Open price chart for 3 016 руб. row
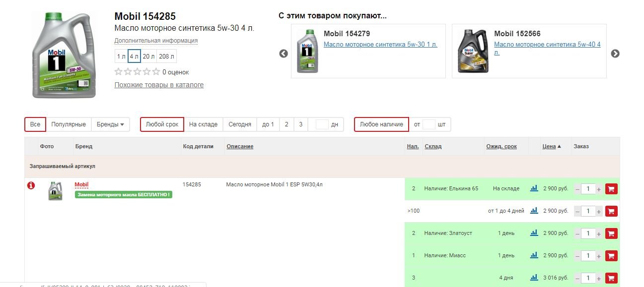 click(534, 278)
